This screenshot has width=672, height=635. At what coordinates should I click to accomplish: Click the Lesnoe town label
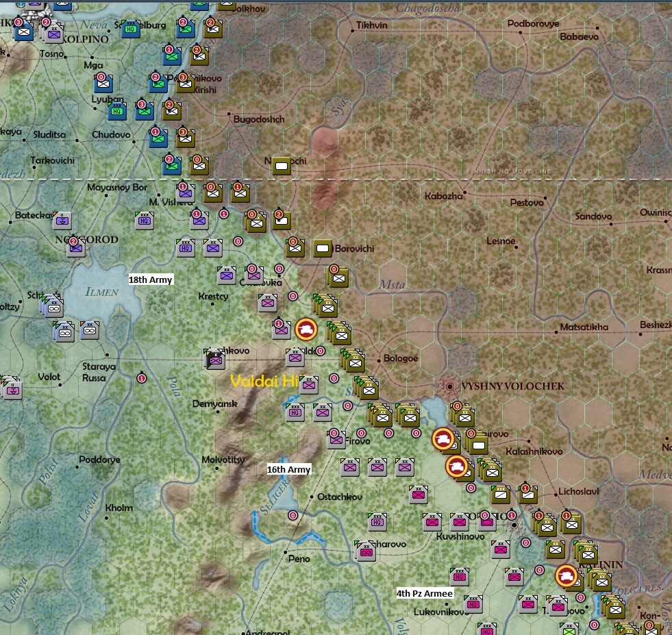501,241
